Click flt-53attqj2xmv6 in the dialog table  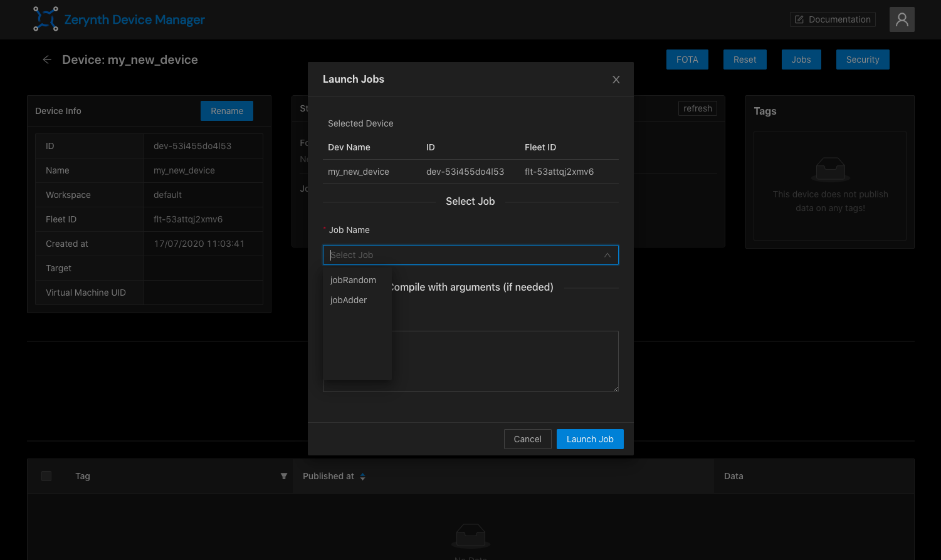559,172
